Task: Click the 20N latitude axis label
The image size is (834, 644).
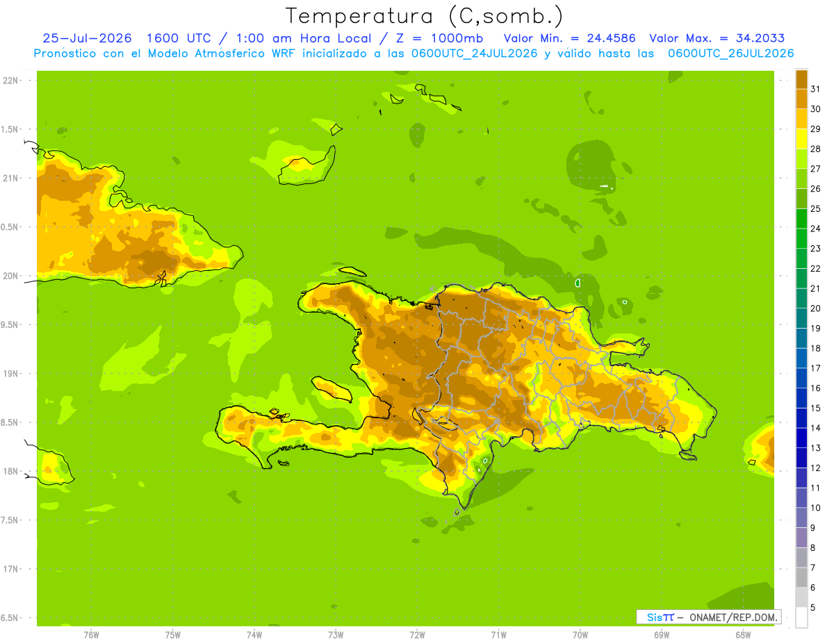Action: 10,276
